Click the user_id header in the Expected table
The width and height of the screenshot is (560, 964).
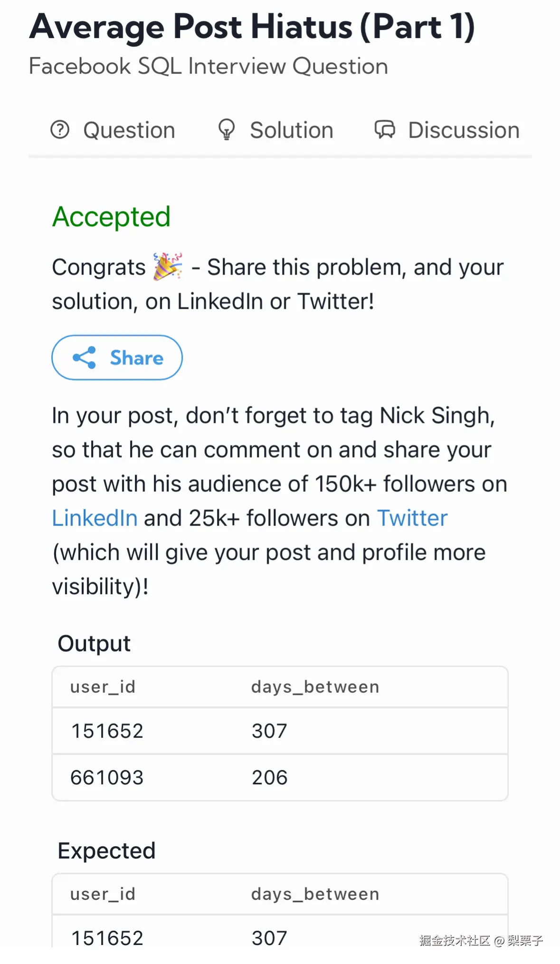point(103,894)
